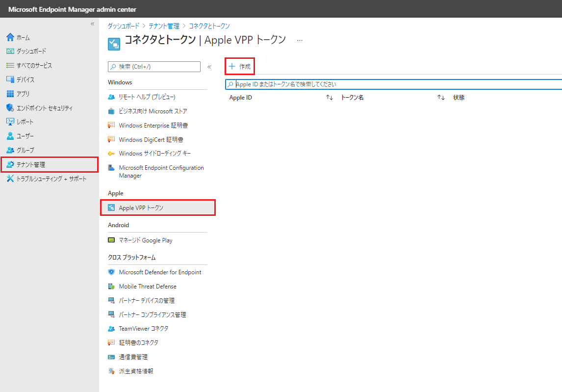
Task: Click the 作成 create button
Action: 240,66
